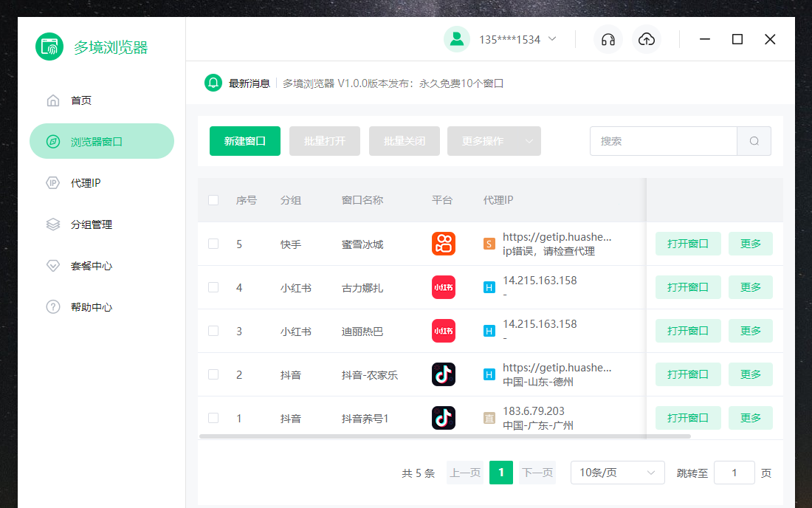The height and width of the screenshot is (508, 812).
Task: Open window for 古力娜扎 via 打开窗口
Action: (x=688, y=287)
